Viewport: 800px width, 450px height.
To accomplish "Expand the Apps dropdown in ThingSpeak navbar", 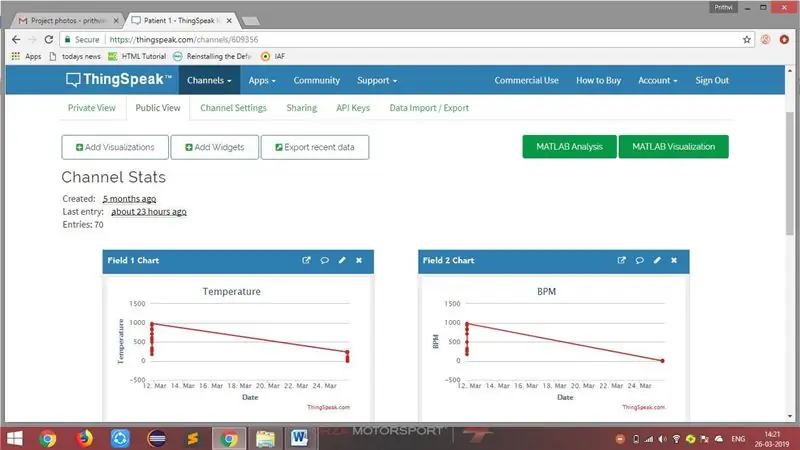I will click(262, 80).
